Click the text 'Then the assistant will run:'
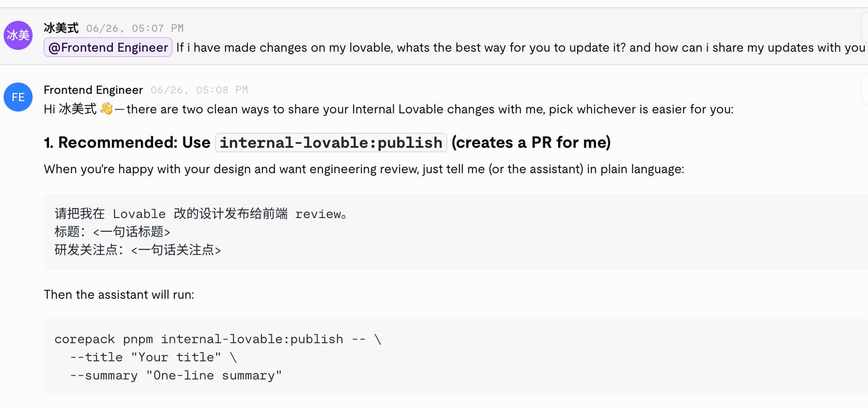 pyautogui.click(x=119, y=295)
